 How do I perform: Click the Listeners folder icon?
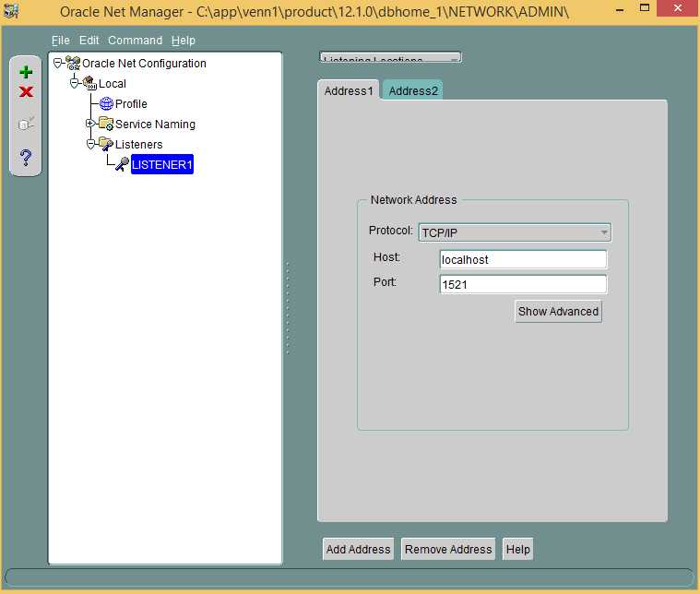coord(106,144)
